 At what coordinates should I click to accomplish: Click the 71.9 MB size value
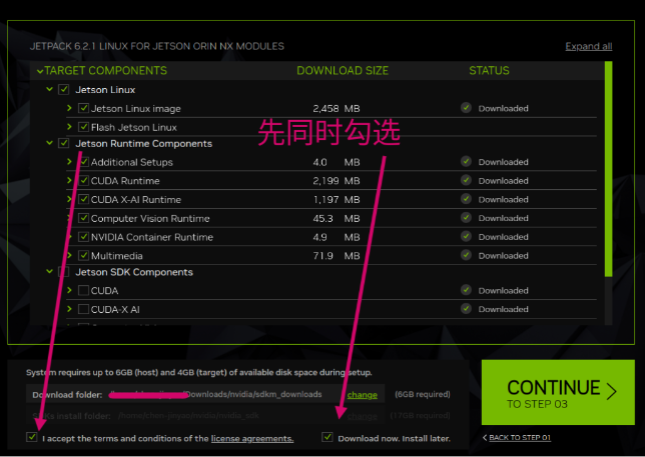pos(336,256)
